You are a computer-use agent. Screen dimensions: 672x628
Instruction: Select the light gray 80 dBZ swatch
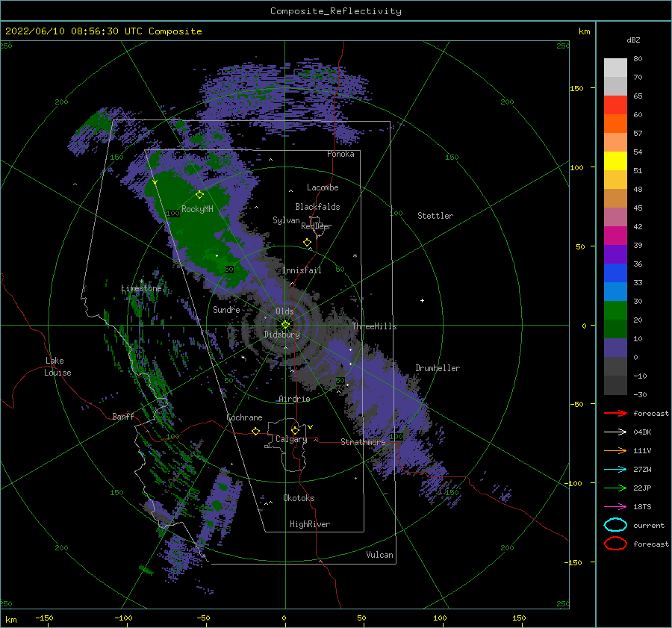615,68
